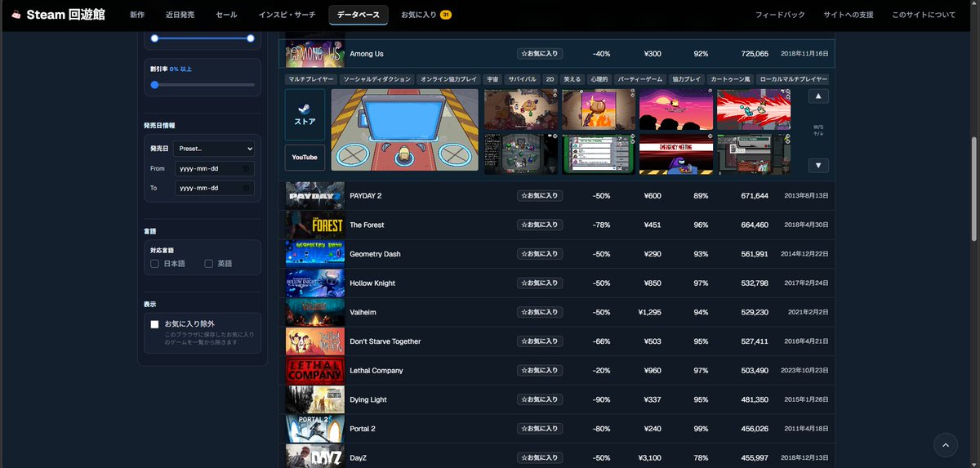Screen dimensions: 980x468
Task: Favorite Valheim with ☆お気に入り
Action: click(x=540, y=312)
